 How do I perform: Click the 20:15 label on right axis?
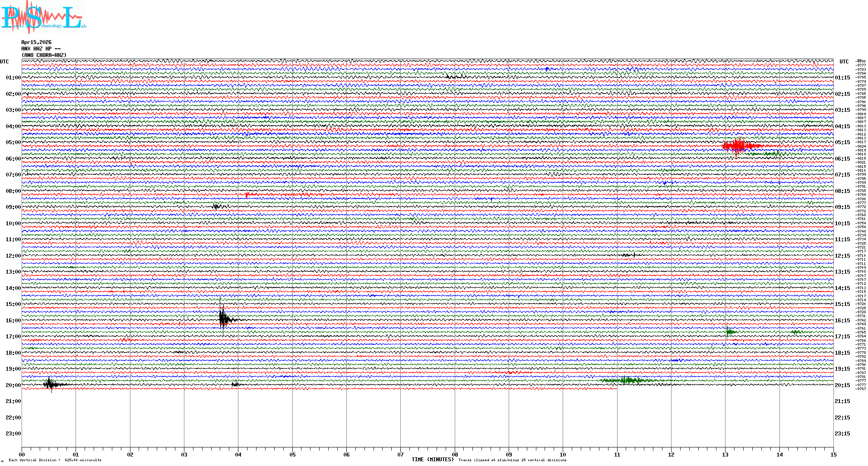click(x=842, y=385)
